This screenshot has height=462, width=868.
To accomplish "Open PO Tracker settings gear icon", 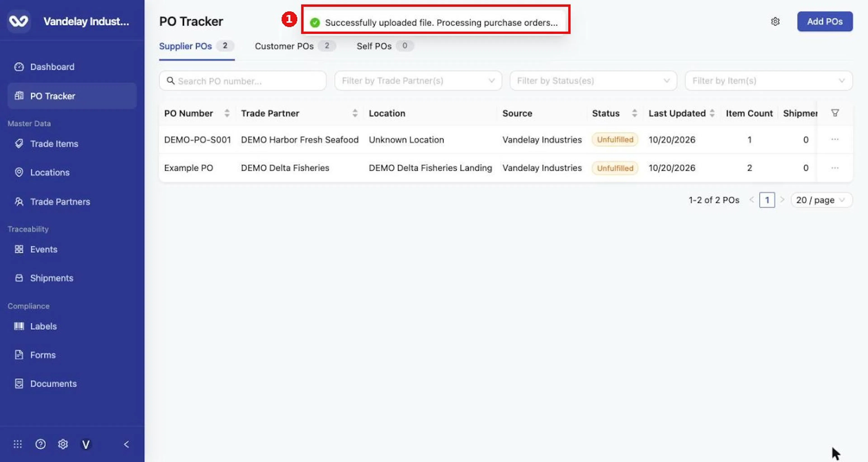I will (775, 21).
